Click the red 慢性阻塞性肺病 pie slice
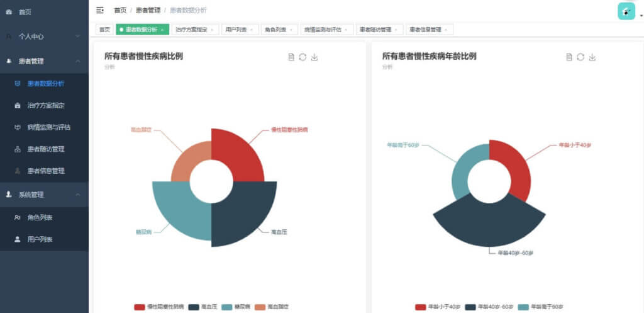This screenshot has height=313, width=644. tap(238, 154)
